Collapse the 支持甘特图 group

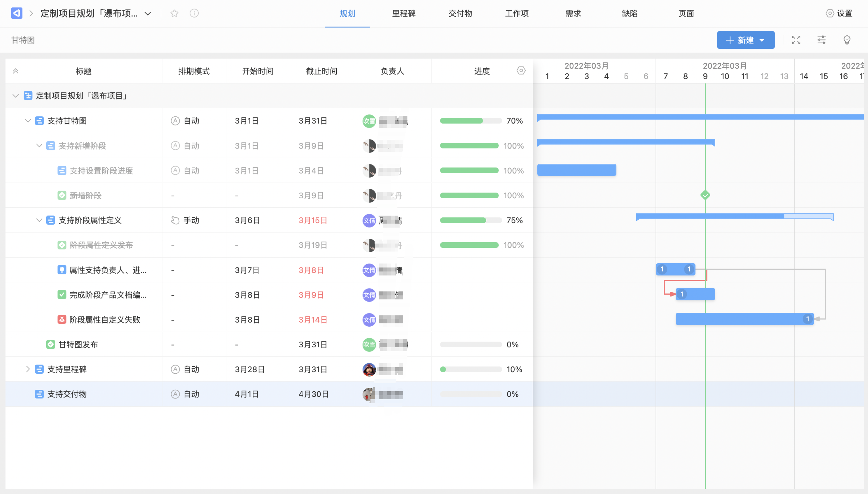click(28, 121)
